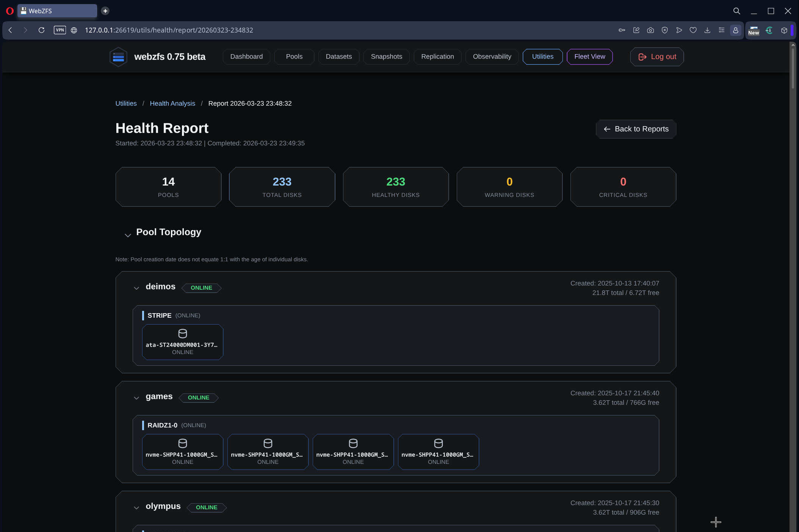The width and height of the screenshot is (799, 532).
Task: Click the Opera browser logo icon
Action: coord(10,11)
